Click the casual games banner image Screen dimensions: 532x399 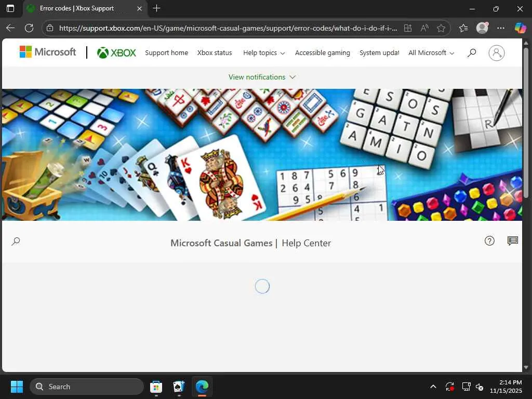[262, 155]
